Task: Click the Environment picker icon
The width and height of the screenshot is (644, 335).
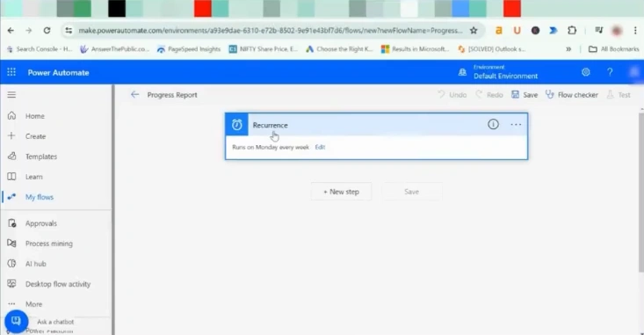Action: [x=462, y=72]
